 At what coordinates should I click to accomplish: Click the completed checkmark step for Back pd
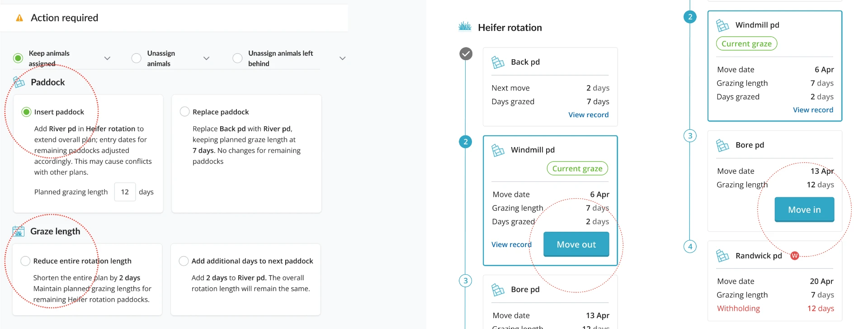point(466,54)
